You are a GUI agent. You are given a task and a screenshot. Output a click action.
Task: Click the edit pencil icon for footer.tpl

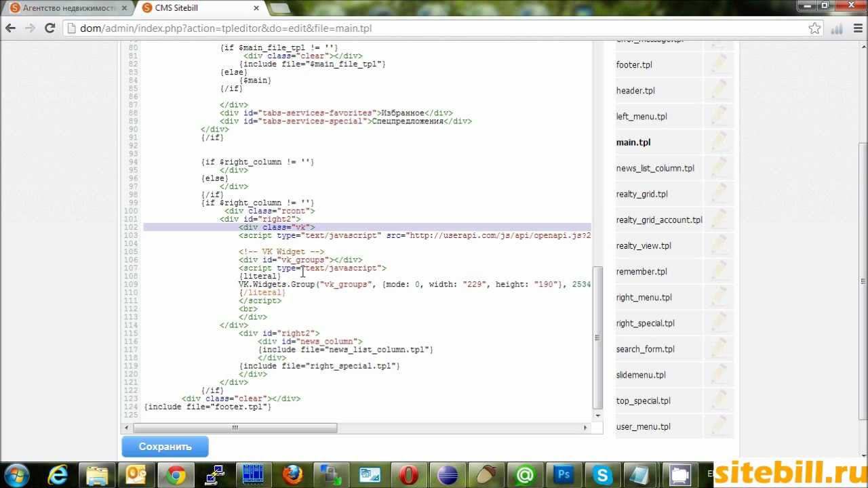point(719,65)
